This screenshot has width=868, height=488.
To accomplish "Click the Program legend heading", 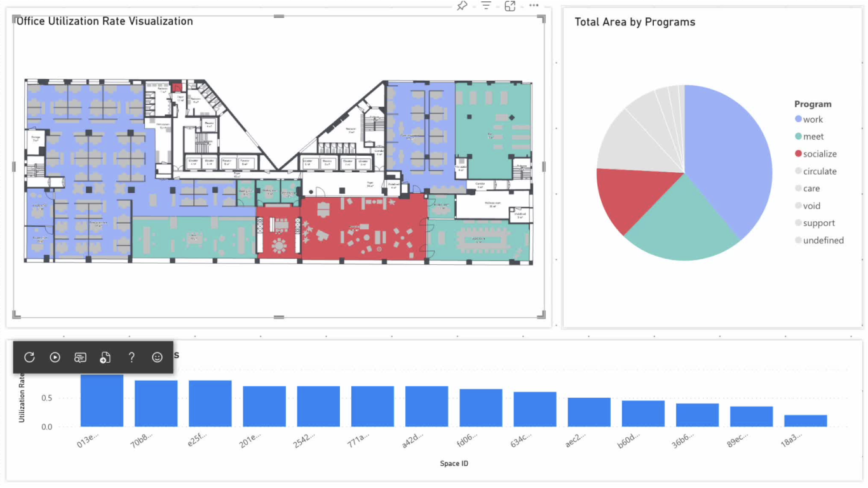I will point(813,104).
